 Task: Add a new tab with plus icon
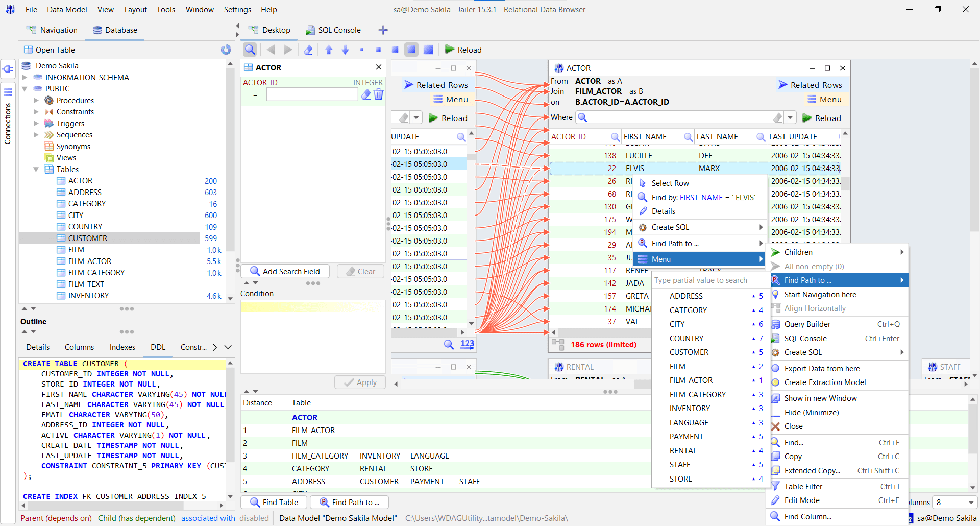383,30
